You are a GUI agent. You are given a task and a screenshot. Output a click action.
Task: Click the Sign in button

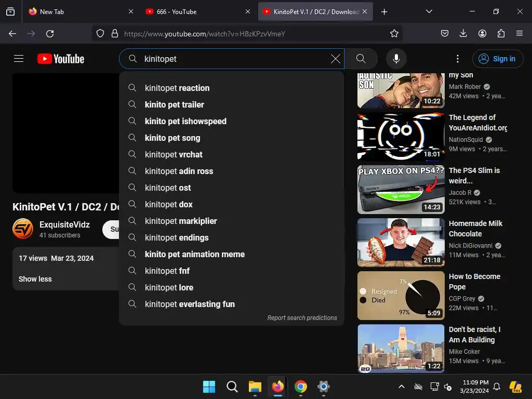tap(498, 59)
